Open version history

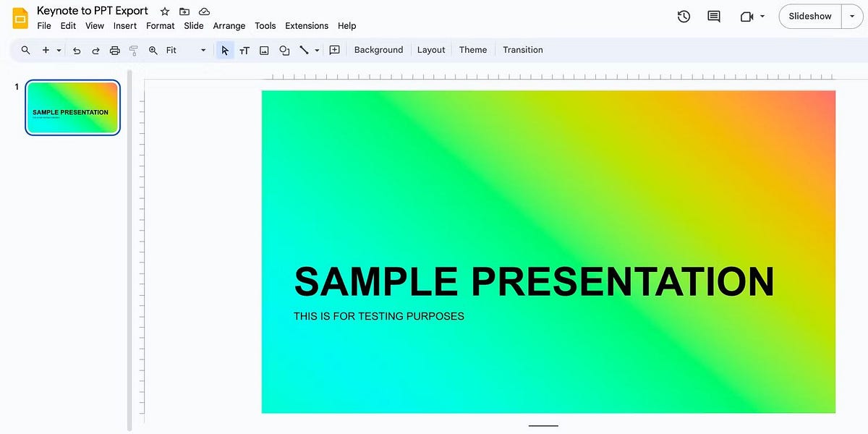tap(683, 16)
